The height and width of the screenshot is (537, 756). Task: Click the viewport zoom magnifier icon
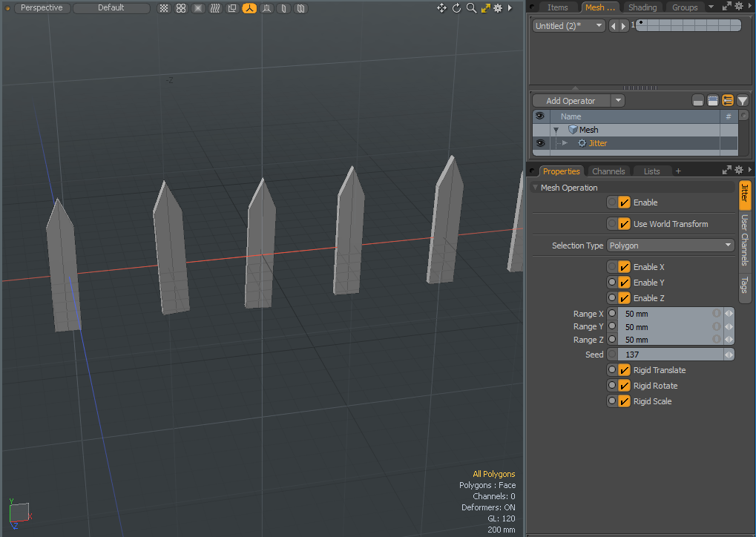click(x=470, y=8)
